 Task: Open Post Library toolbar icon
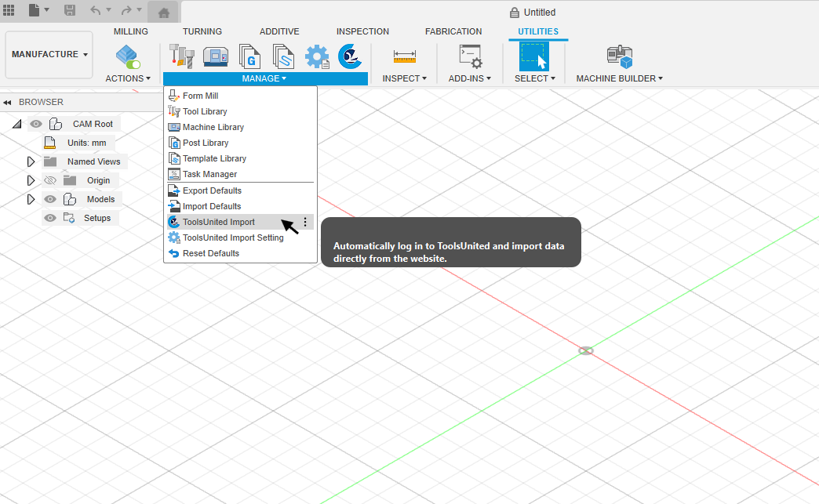point(249,56)
